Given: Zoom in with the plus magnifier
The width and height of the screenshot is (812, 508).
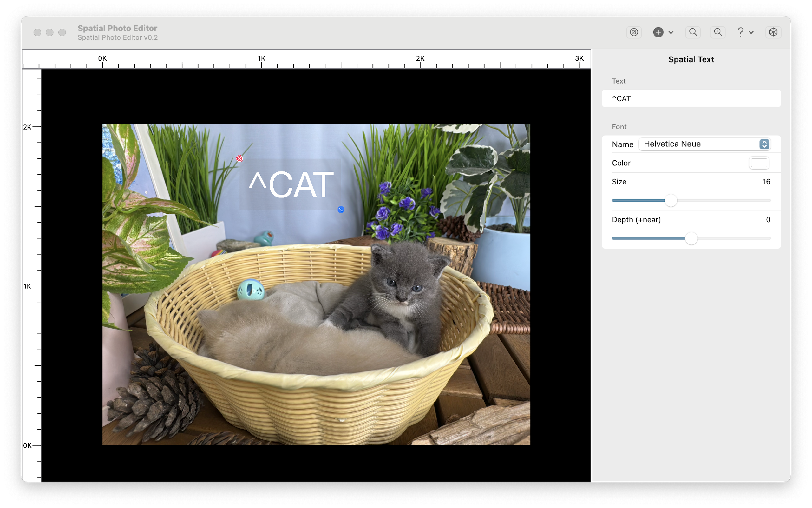Looking at the screenshot, I should 718,32.
